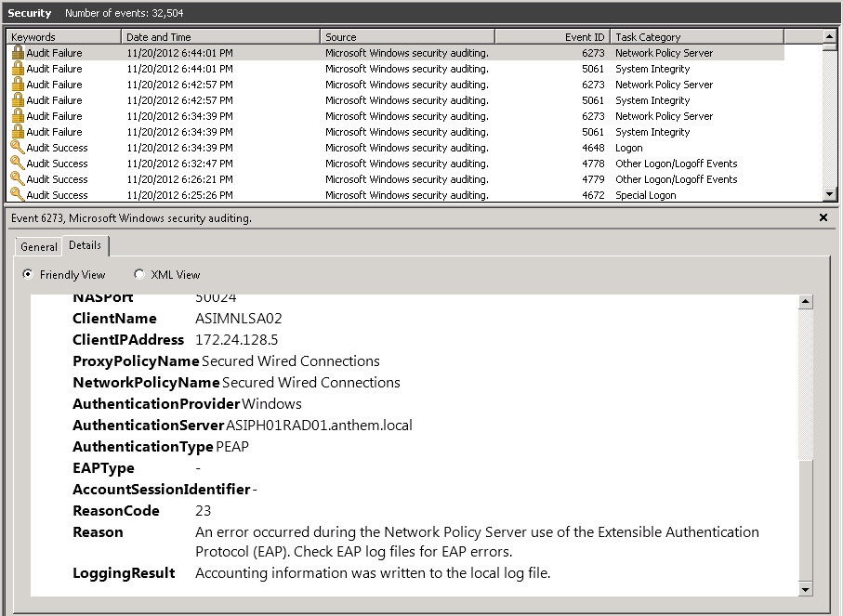Click the padlock icon on the top Audit Failure row
The width and height of the screenshot is (843, 616).
pos(18,52)
